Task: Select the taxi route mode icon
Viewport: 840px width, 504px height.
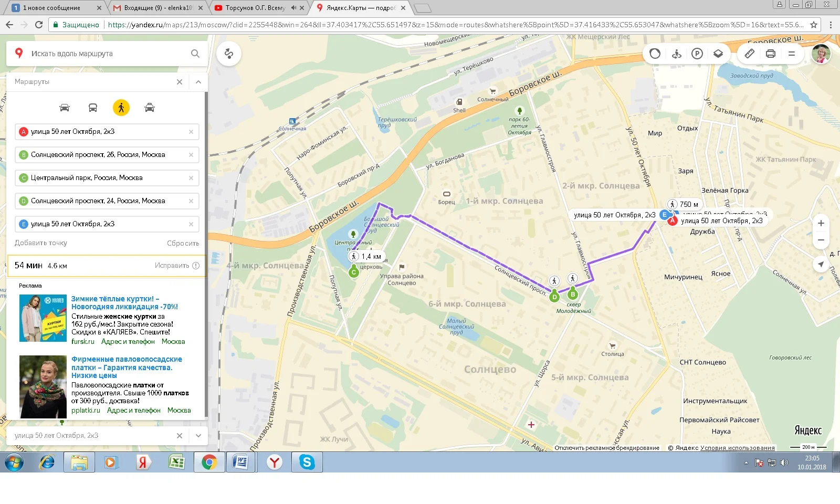Action: (x=150, y=108)
